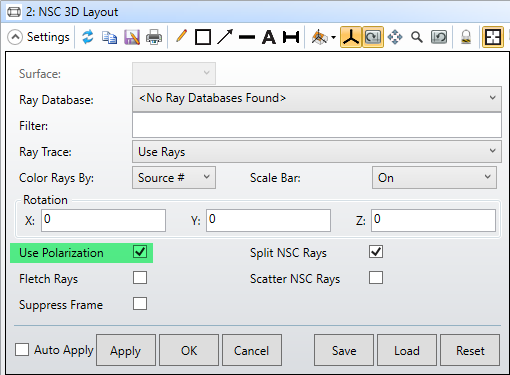Open the Color Rays By dropdown
Viewport: 510px width, 375px height.
(x=174, y=178)
